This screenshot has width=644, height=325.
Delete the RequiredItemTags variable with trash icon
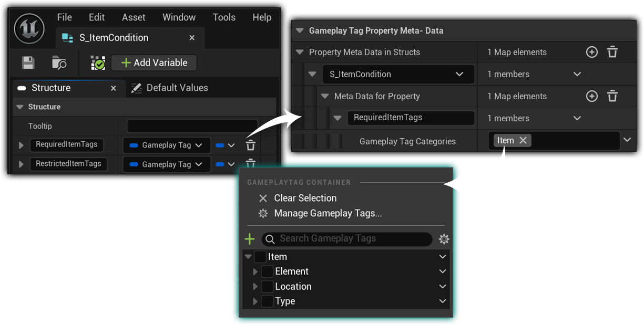pos(251,145)
